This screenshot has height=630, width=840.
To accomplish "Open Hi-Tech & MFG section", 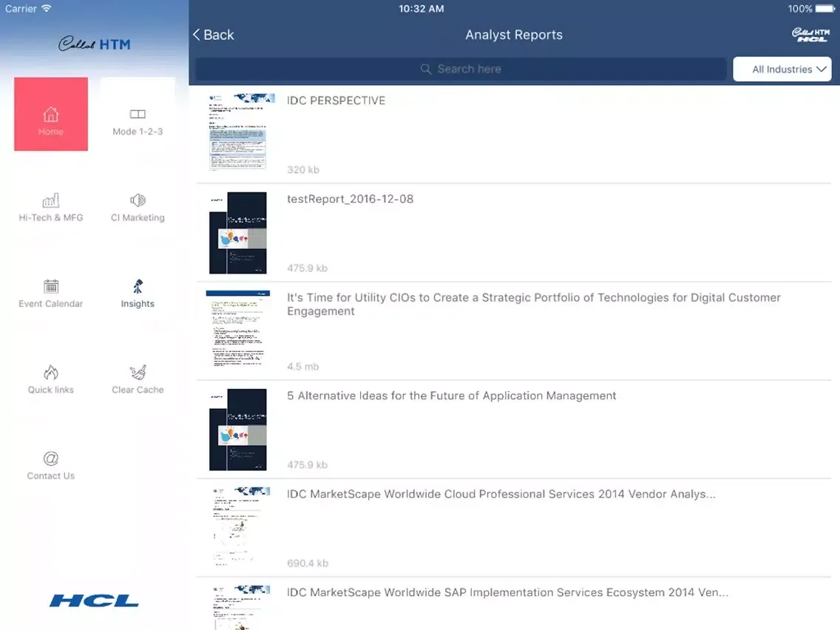I will (x=51, y=200).
